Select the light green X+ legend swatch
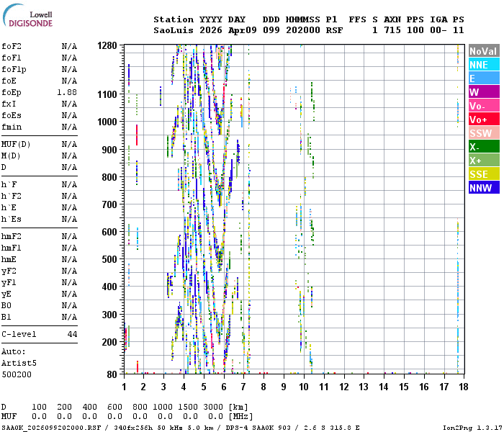Image resolution: width=504 pixels, height=432 pixels. point(484,160)
